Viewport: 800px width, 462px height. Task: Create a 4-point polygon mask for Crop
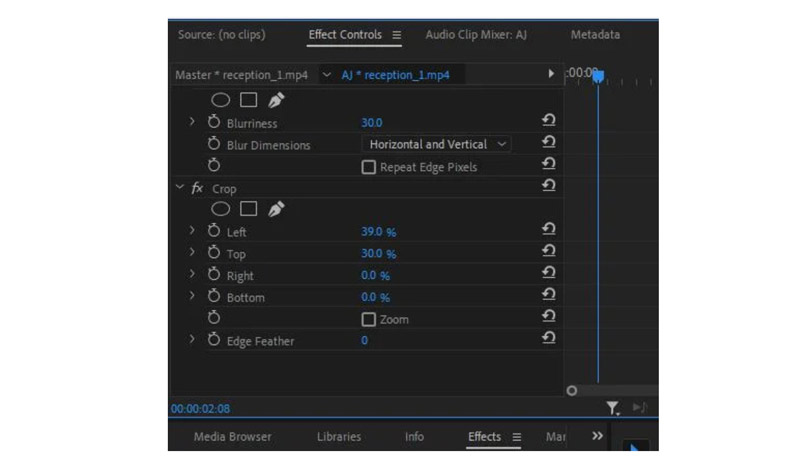[249, 209]
